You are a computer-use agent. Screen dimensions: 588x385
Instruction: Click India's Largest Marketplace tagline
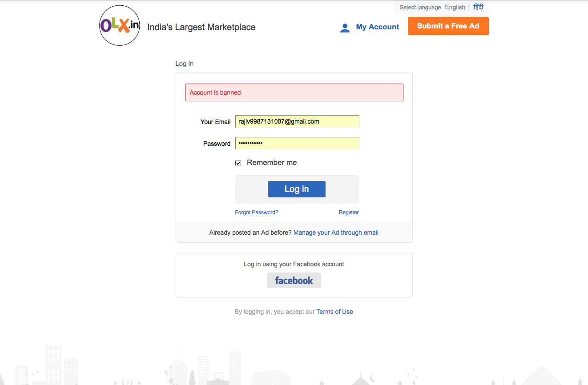[201, 27]
